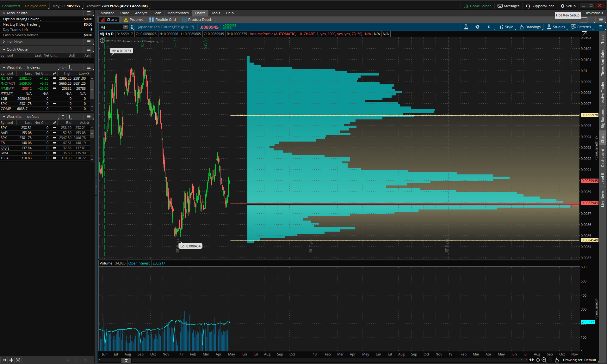Screen dimensions: 607x364
Task: Click the zoom-in magnifier at chart bottom
Action: 544,360
